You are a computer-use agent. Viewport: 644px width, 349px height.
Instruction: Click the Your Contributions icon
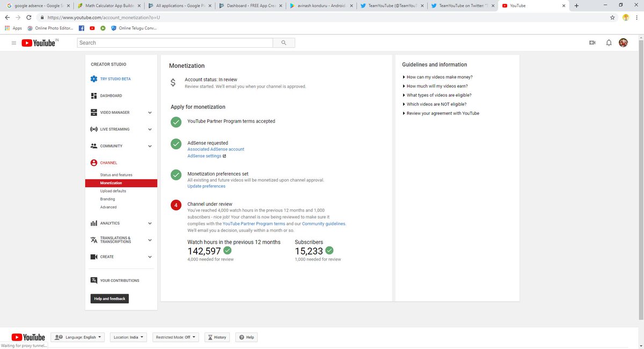[94, 280]
